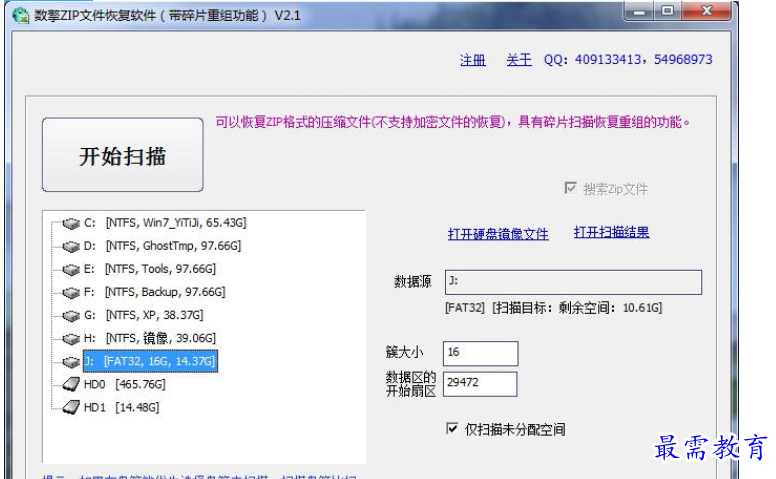The height and width of the screenshot is (479, 776).
Task: Click the G: drive icon
Action: (x=71, y=316)
